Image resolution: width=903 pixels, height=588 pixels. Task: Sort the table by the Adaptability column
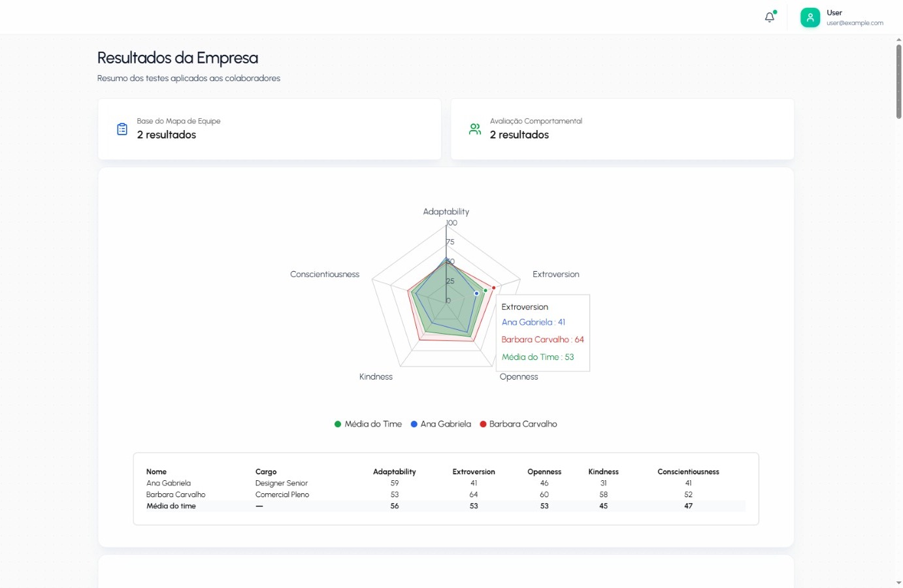click(394, 471)
